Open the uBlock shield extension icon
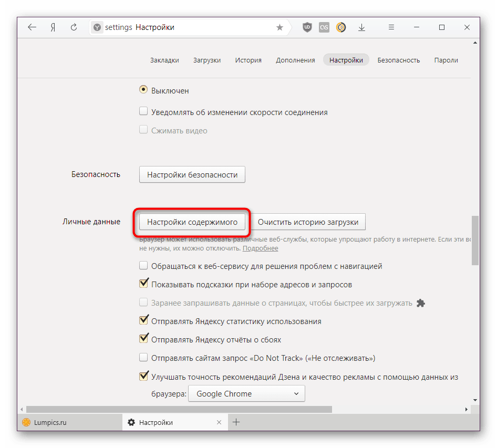The height and width of the screenshot is (448, 497). coord(307,27)
